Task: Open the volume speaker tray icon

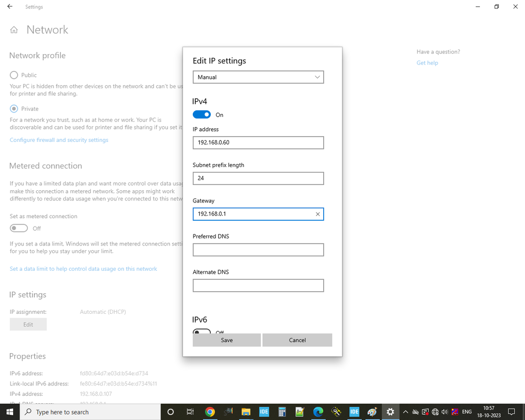Action: coord(445,412)
